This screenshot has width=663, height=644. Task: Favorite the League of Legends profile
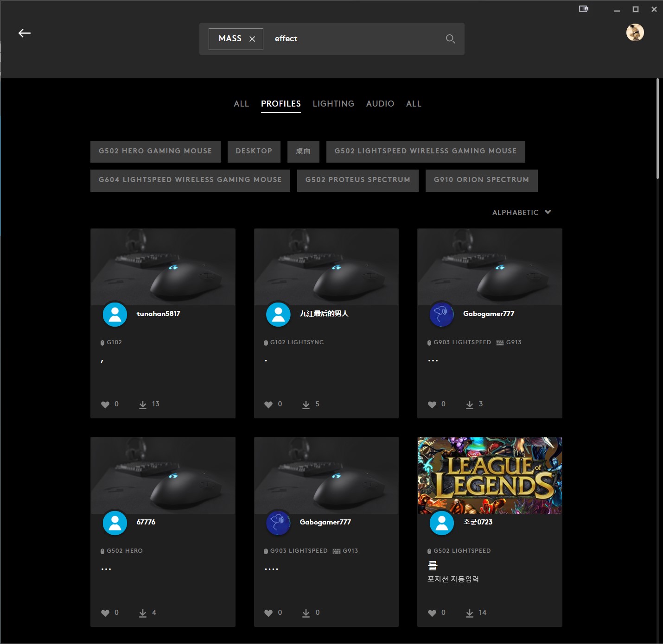pos(432,612)
